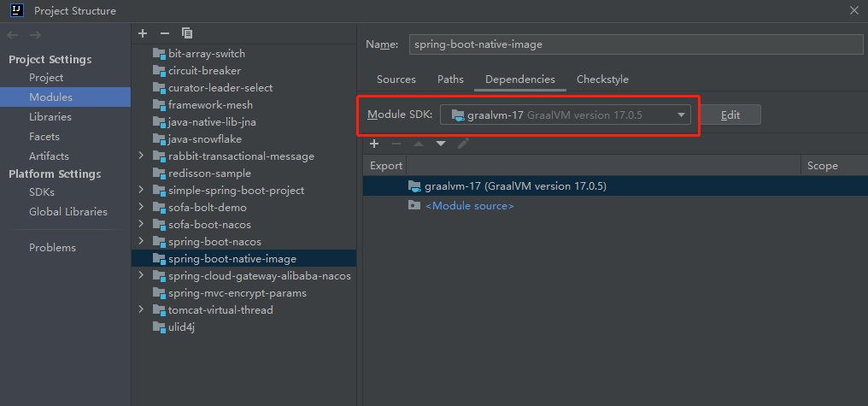868x406 pixels.
Task: Switch to the Checkstyle tab
Action: tap(603, 79)
